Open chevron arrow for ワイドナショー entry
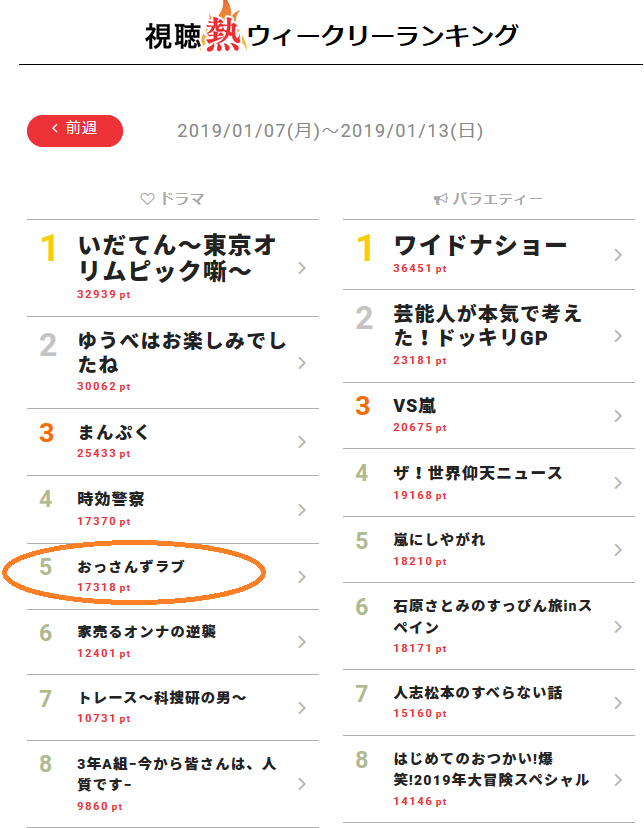644x828 pixels. pos(618,255)
